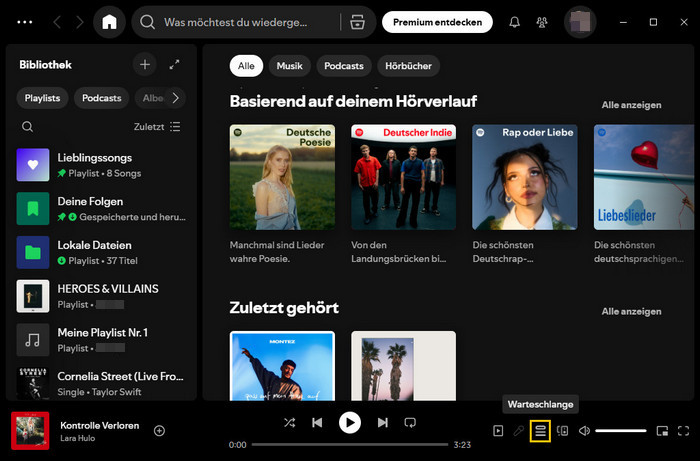
Task: Play the current song
Action: (x=350, y=422)
